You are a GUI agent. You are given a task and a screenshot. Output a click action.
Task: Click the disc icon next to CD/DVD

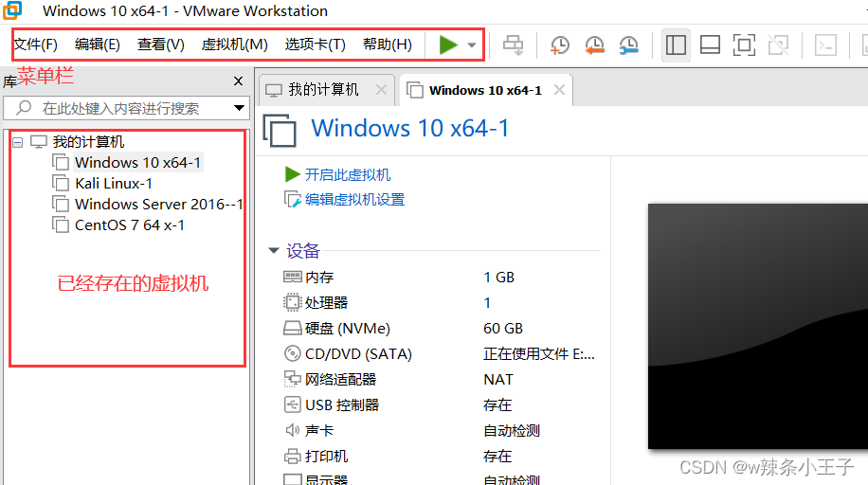click(x=292, y=353)
